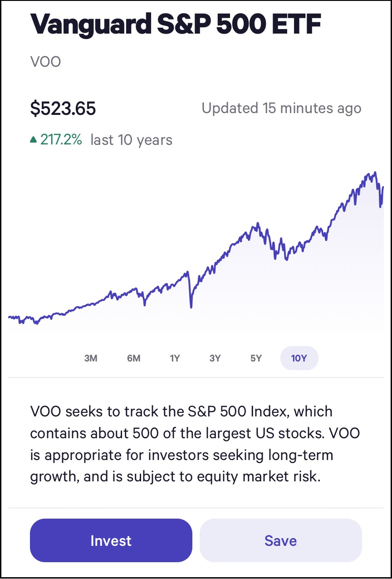
Task: Click the VOO fund description paragraph
Action: (x=195, y=444)
